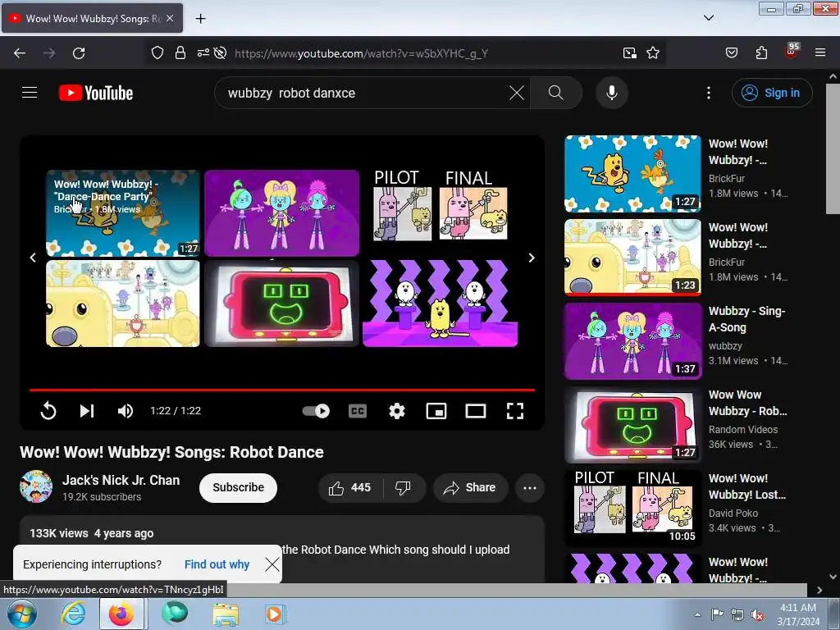This screenshot has width=840, height=630.
Task: Open File Explorer from taskbar
Action: click(226, 614)
